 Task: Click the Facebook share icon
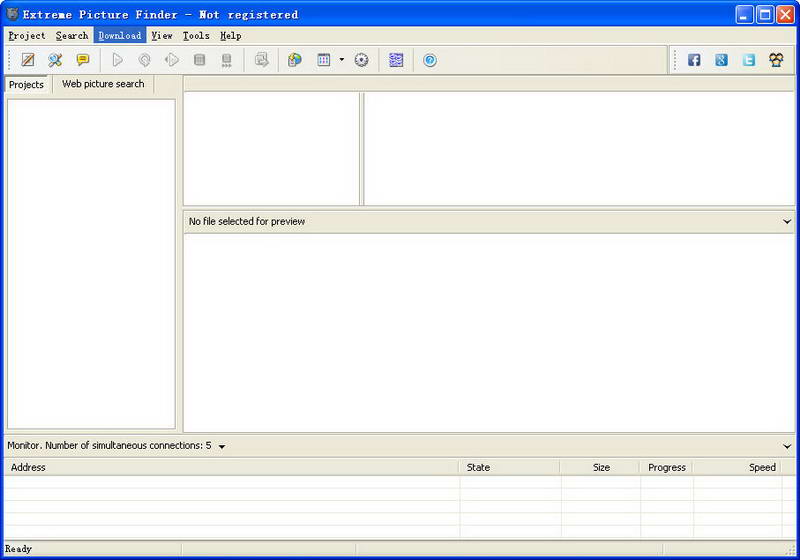point(694,60)
